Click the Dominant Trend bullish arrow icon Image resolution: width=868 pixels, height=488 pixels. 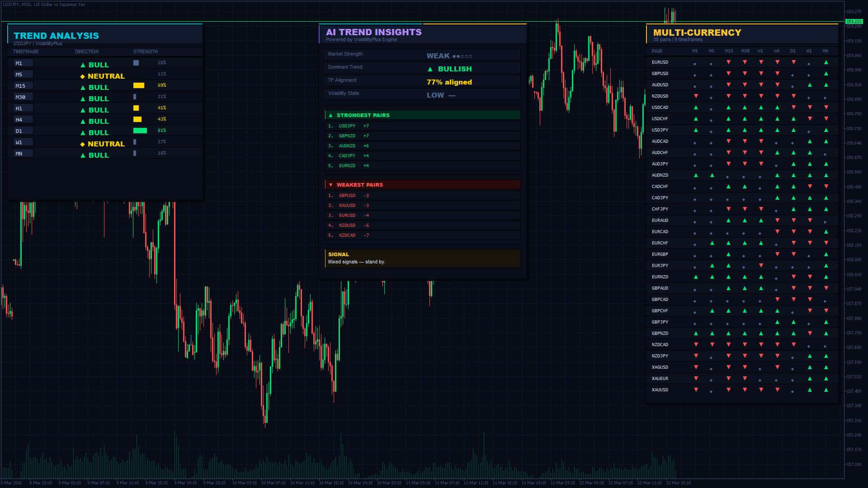point(430,69)
